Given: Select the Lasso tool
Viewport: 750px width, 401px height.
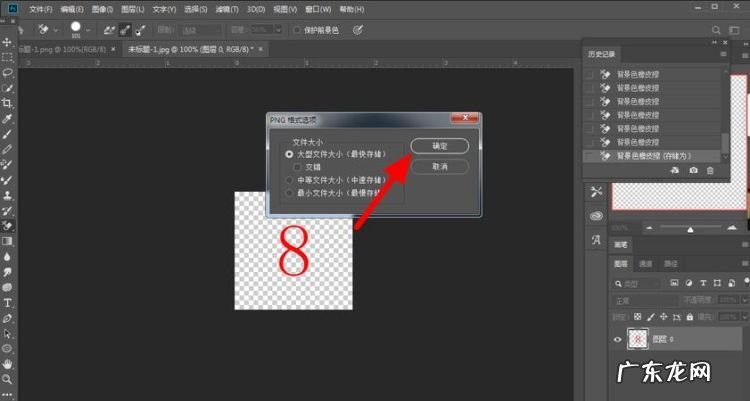Looking at the screenshot, I should pos(8,73).
